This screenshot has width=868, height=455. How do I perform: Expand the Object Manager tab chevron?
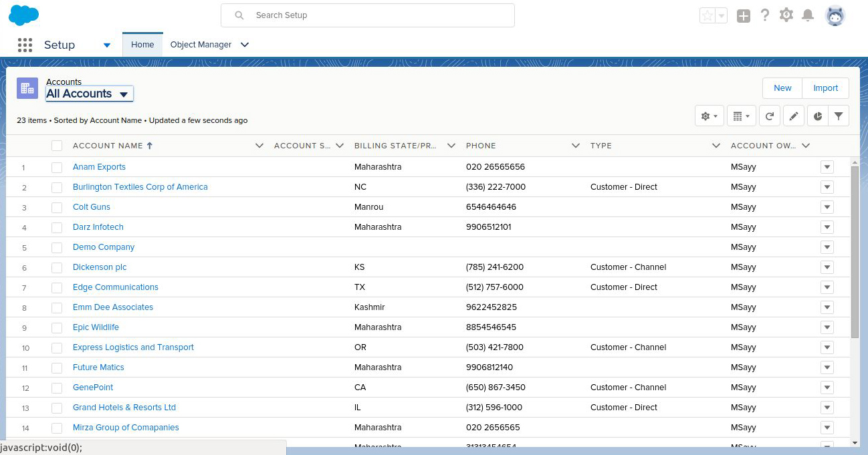click(x=245, y=45)
